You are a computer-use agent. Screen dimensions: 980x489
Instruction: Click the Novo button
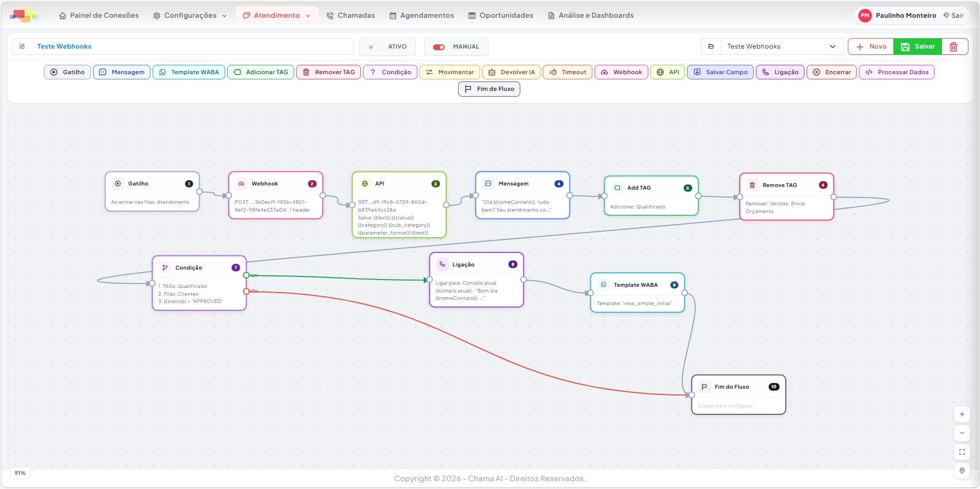point(871,46)
